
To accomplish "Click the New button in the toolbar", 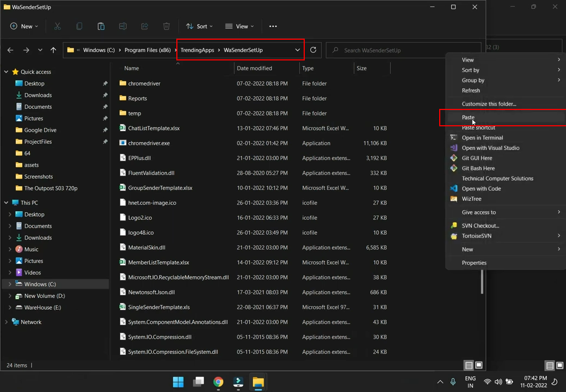I will (x=24, y=26).
